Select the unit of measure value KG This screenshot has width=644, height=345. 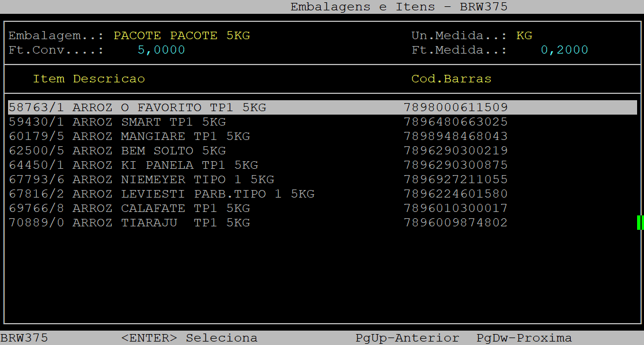[524, 36]
